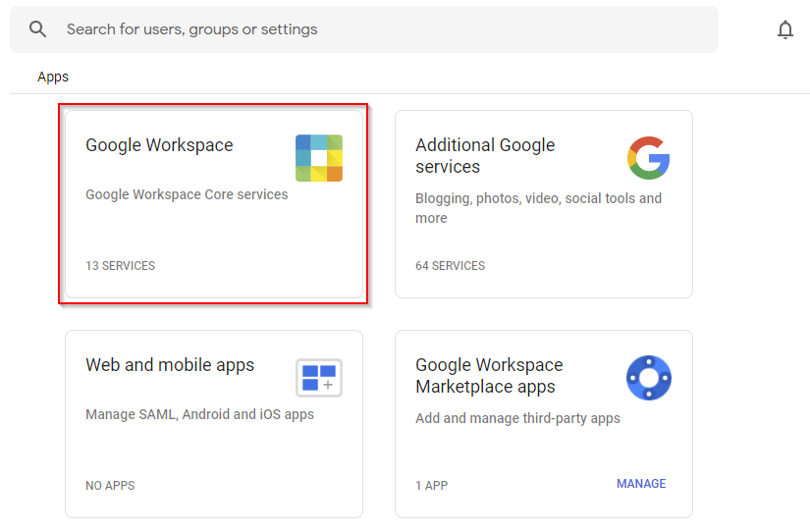Select the NO APPS label
Image resolution: width=810 pixels, height=532 pixels.
pos(110,486)
